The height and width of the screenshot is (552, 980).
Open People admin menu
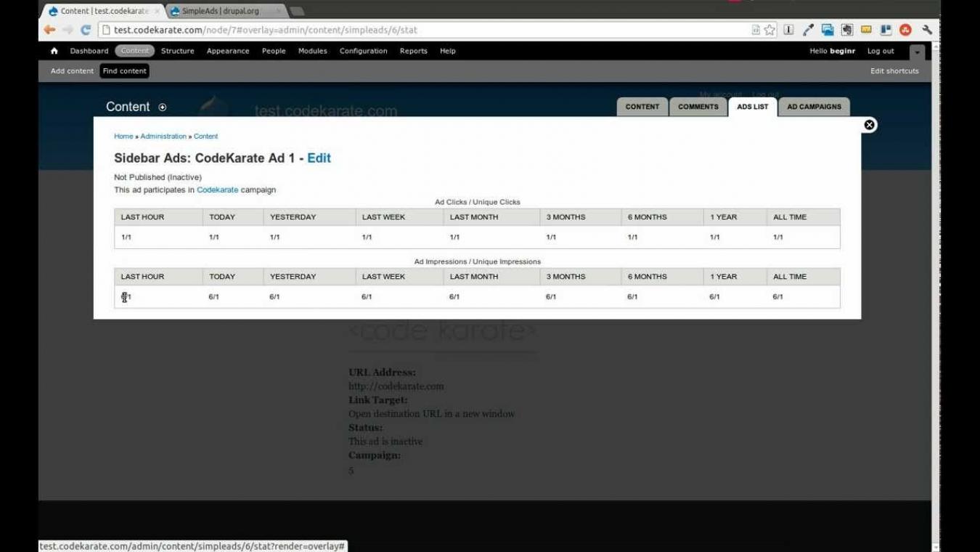(x=274, y=51)
